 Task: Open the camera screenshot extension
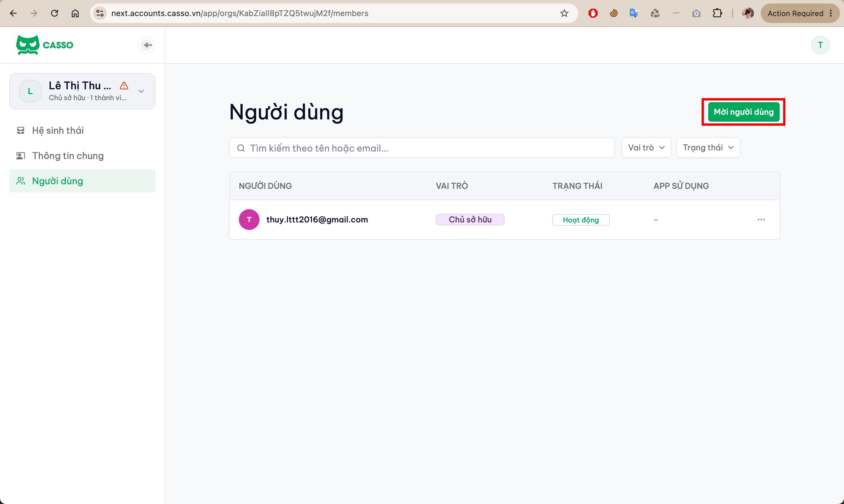tap(696, 13)
